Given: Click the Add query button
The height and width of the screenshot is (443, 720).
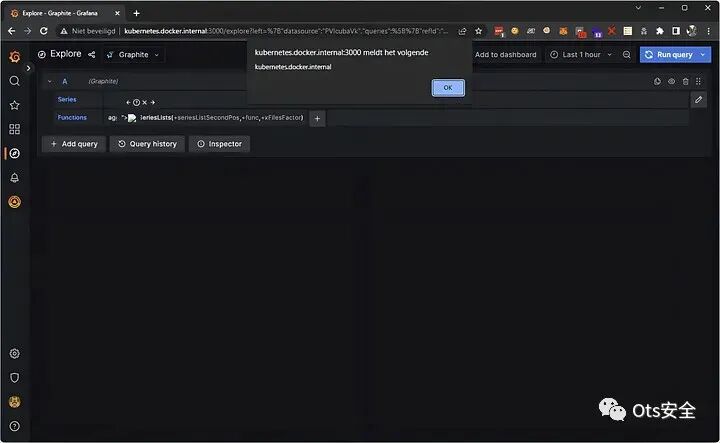Looking at the screenshot, I should [x=73, y=144].
